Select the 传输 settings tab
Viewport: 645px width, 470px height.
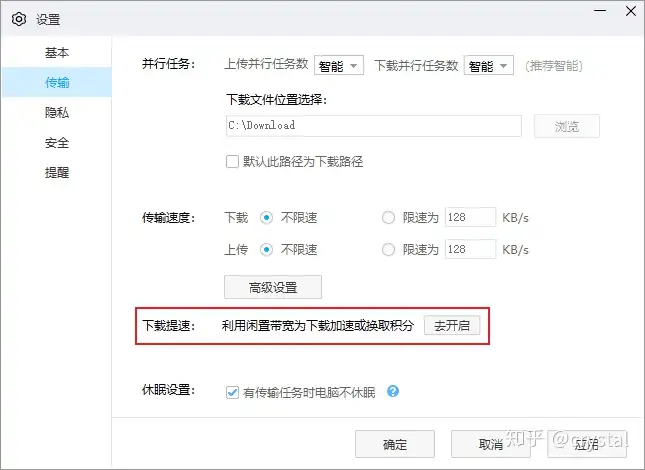pyautogui.click(x=57, y=83)
